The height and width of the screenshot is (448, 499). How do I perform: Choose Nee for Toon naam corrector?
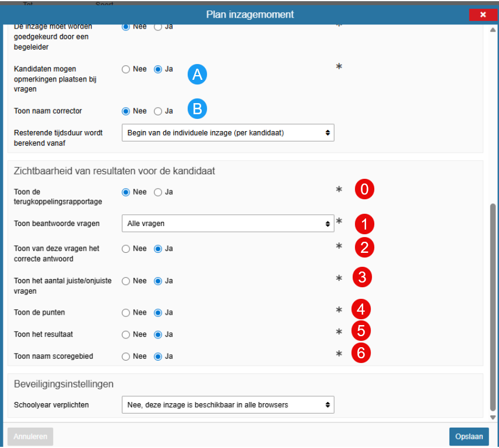126,111
